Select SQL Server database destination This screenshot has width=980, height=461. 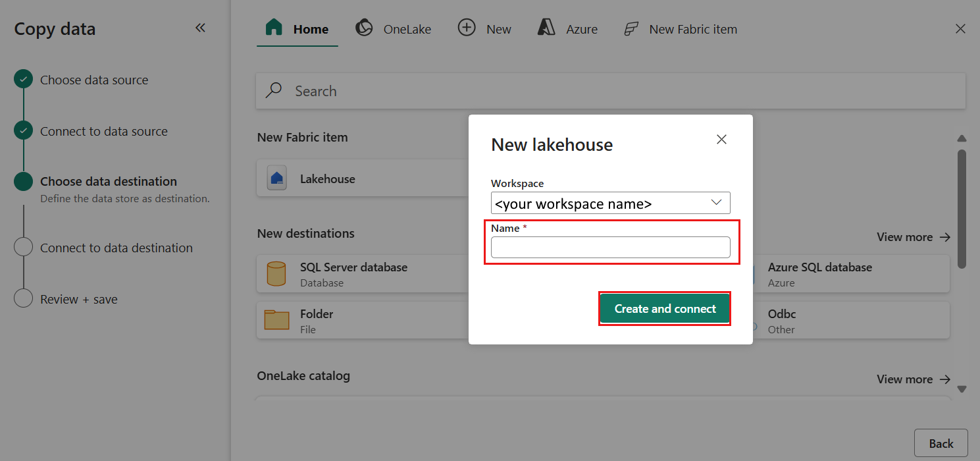(363, 274)
